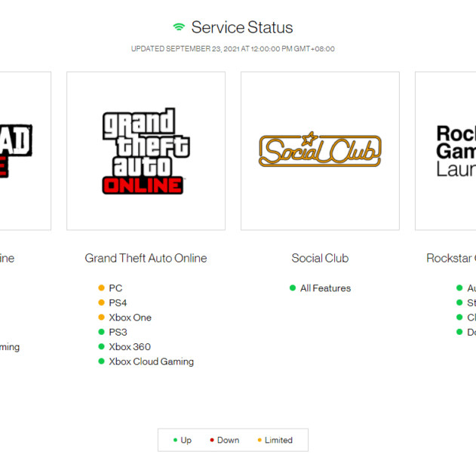The image size is (476, 476).
Task: Click the red Down legend dot
Action: (212, 440)
